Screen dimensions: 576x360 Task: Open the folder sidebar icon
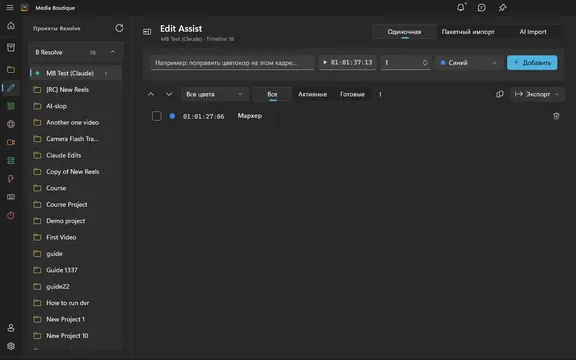tap(11, 69)
